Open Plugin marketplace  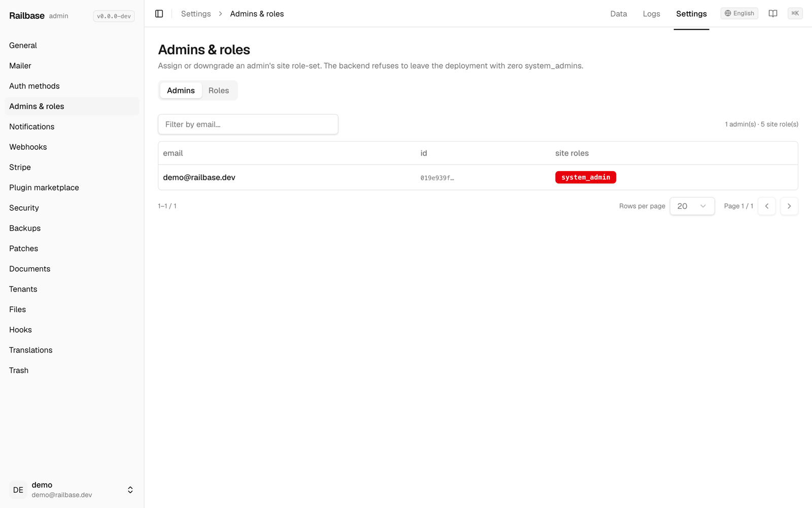pyautogui.click(x=72, y=187)
